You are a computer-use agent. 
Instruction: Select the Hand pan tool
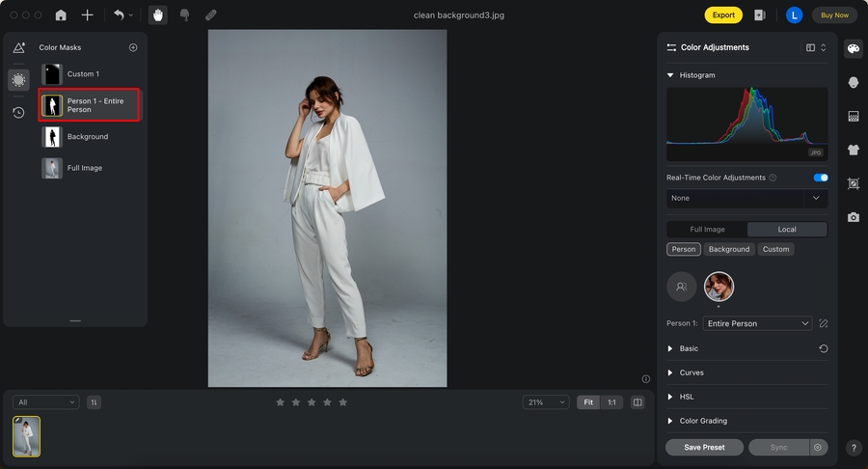pyautogui.click(x=157, y=15)
